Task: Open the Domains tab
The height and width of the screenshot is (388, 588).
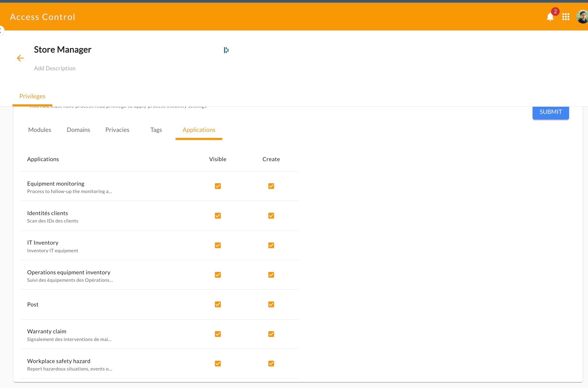Action: click(78, 130)
